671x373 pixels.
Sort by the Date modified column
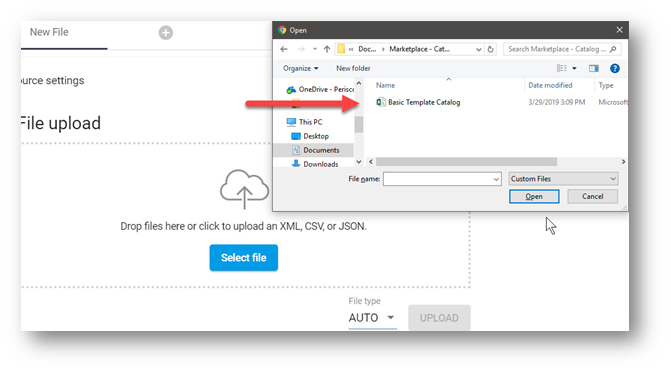click(x=550, y=85)
